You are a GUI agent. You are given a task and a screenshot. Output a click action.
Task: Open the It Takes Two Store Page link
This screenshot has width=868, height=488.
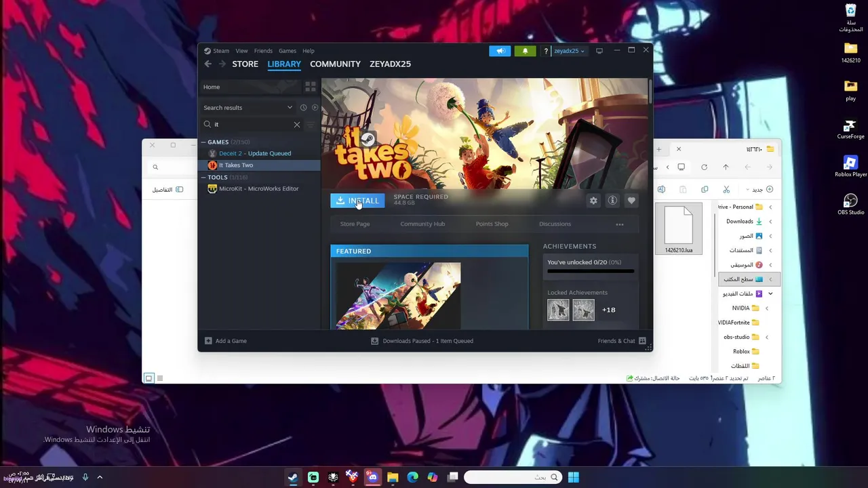coord(355,224)
